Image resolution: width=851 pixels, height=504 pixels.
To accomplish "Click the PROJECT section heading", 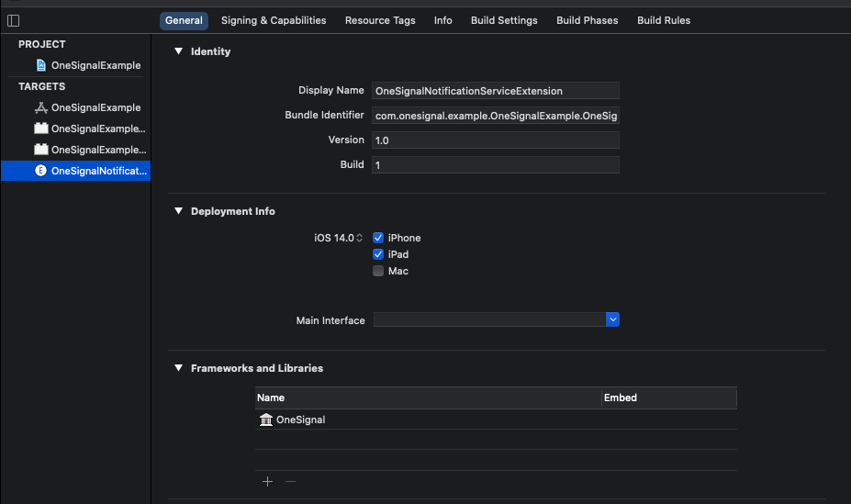I will point(42,44).
